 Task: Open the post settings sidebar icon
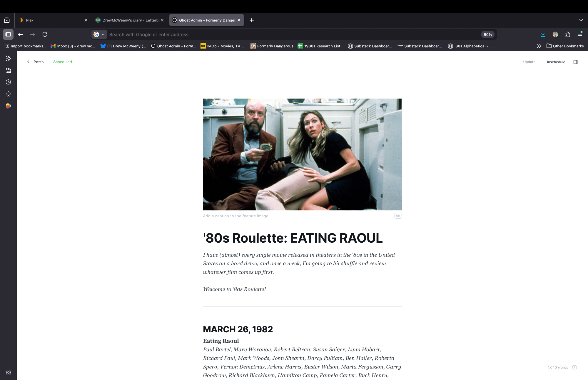pyautogui.click(x=575, y=62)
